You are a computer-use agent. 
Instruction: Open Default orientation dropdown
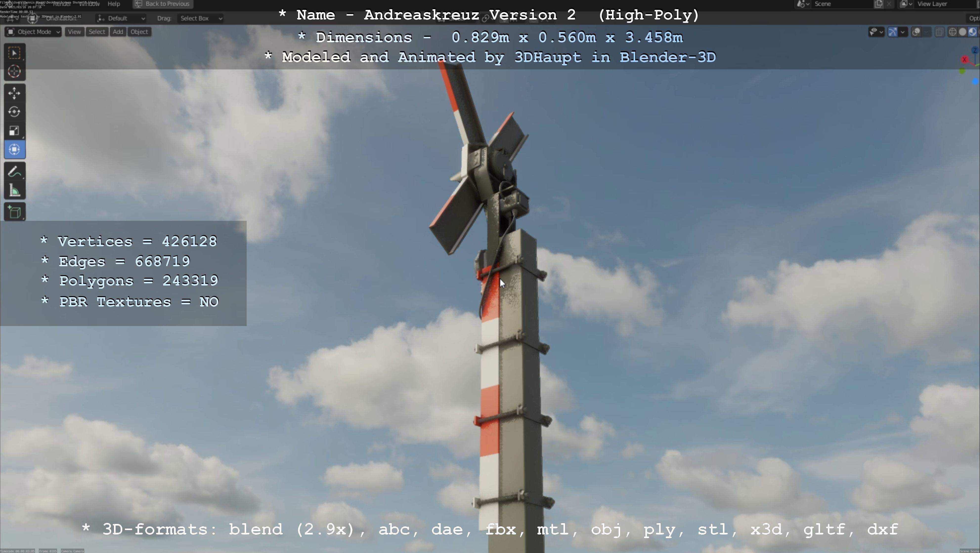tap(121, 18)
